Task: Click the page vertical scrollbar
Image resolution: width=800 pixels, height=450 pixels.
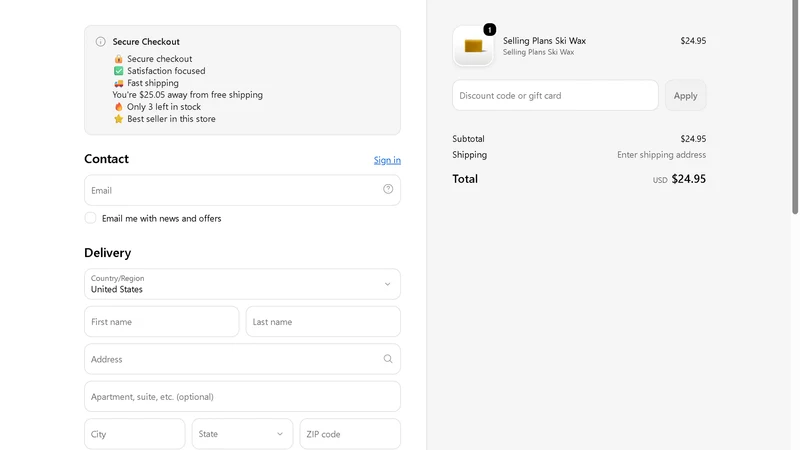Action: [x=795, y=107]
